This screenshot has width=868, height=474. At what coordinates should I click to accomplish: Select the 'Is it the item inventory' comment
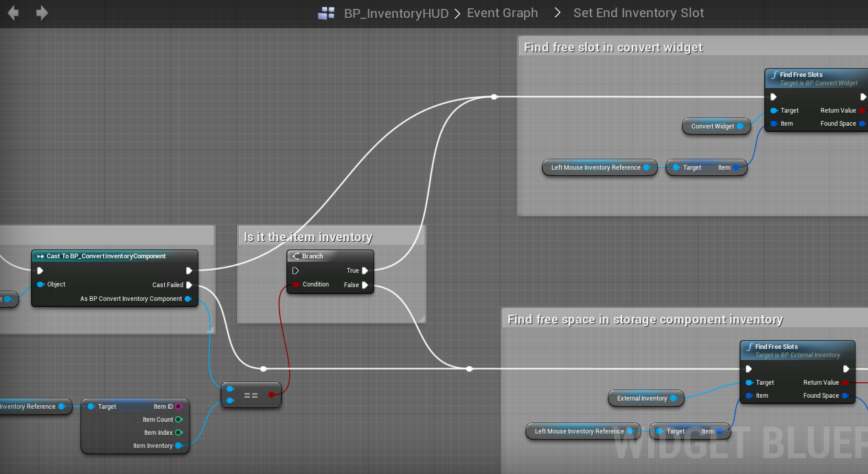[308, 237]
